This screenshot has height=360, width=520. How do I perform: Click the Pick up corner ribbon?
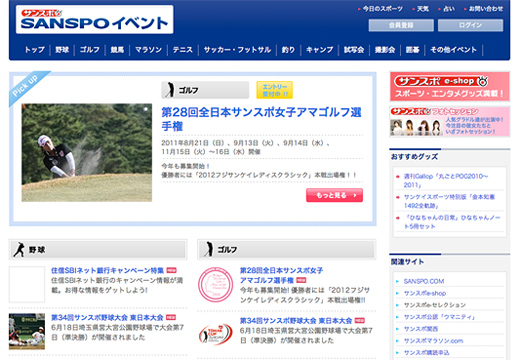[x=27, y=87]
